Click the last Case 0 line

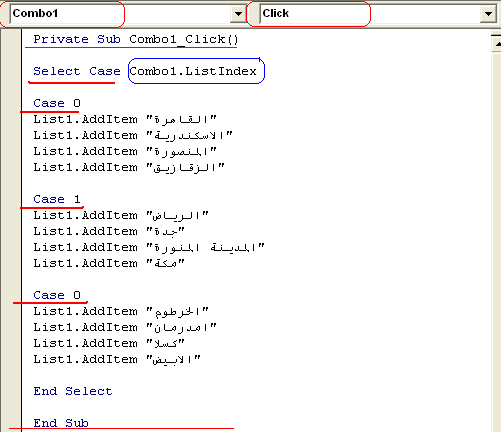(x=57, y=295)
